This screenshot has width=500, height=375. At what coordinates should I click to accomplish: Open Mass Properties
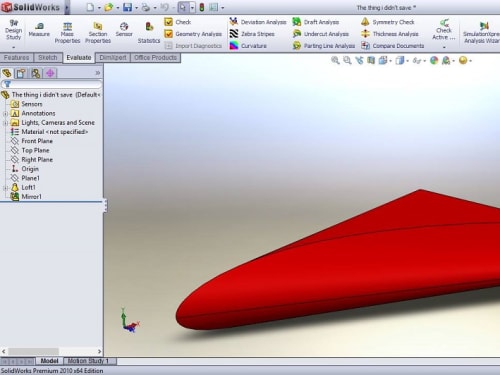point(67,33)
